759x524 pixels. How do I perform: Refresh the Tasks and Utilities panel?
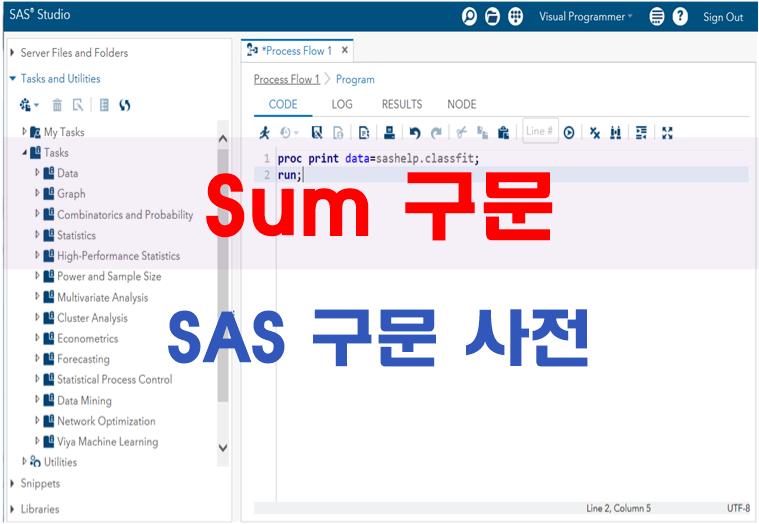tap(124, 105)
